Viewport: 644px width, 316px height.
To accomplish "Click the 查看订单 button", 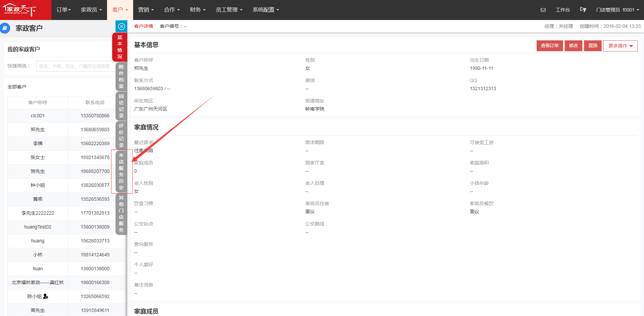I will (x=549, y=46).
